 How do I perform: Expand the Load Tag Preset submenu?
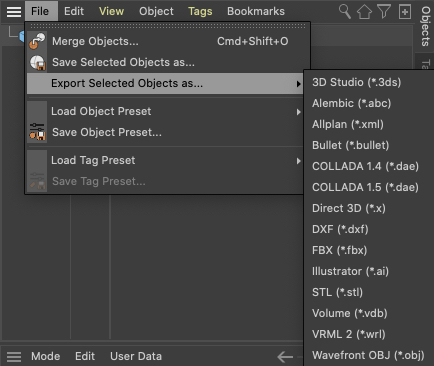pos(165,160)
